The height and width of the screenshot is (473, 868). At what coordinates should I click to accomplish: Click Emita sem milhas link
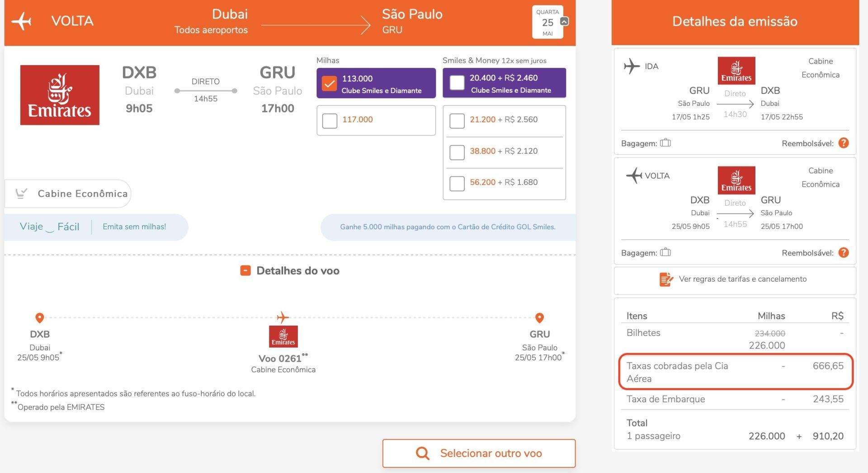coord(134,227)
